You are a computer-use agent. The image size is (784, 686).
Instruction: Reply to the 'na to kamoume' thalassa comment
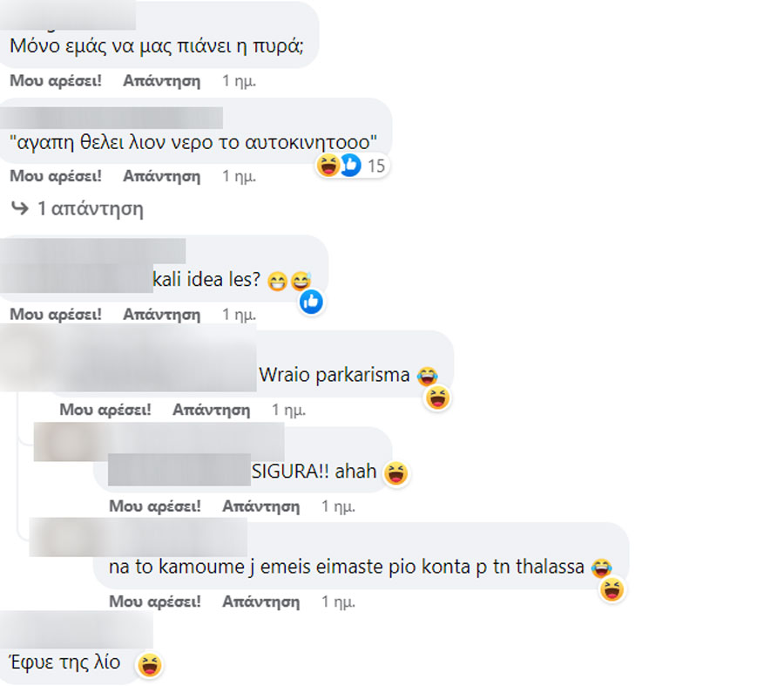[261, 601]
